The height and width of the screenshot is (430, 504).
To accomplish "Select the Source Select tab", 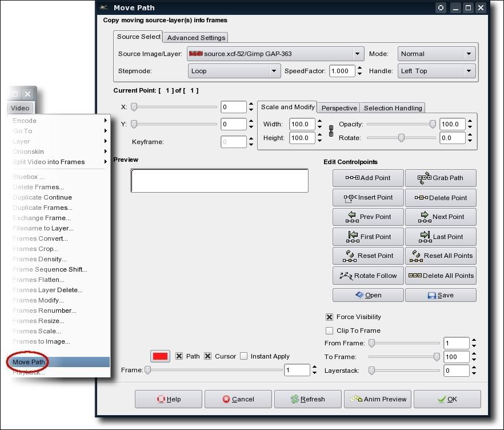I will click(x=138, y=37).
